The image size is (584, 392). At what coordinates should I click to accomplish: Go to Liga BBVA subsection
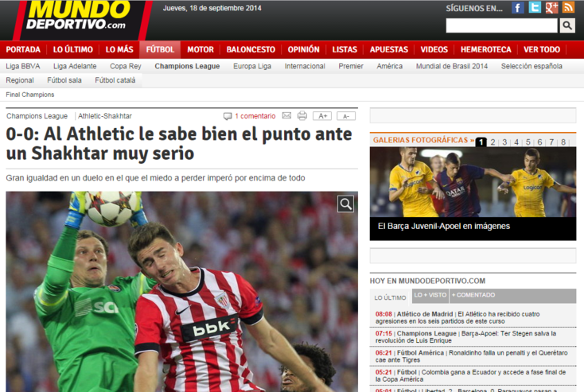coord(23,66)
